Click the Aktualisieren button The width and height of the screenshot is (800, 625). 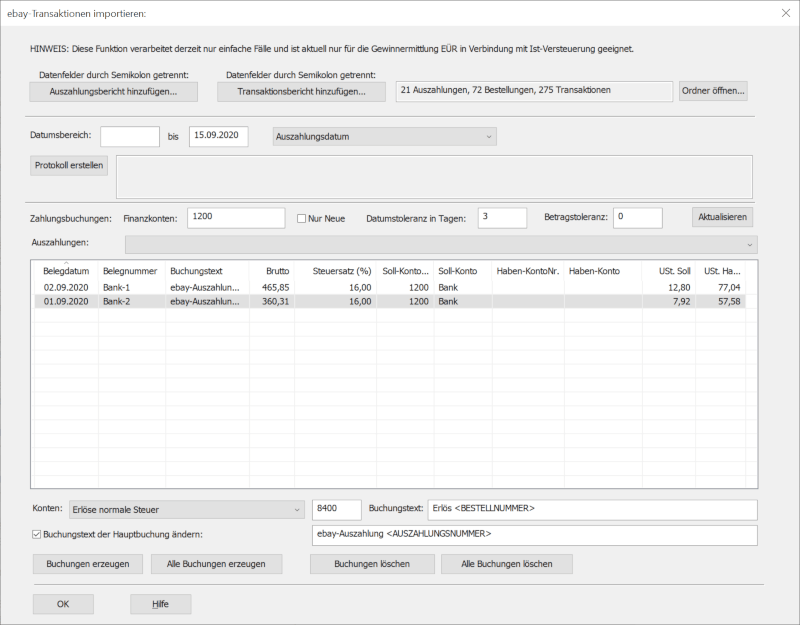point(722,217)
